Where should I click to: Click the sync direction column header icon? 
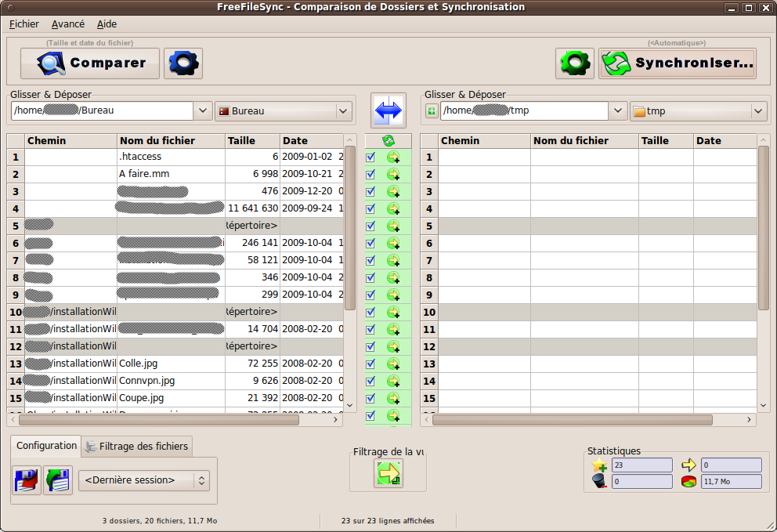click(388, 141)
